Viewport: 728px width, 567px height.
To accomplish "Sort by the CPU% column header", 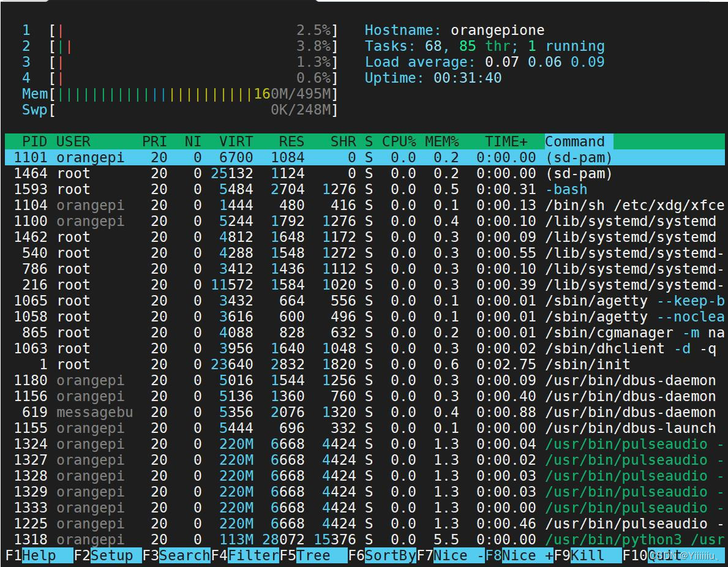I will (399, 141).
